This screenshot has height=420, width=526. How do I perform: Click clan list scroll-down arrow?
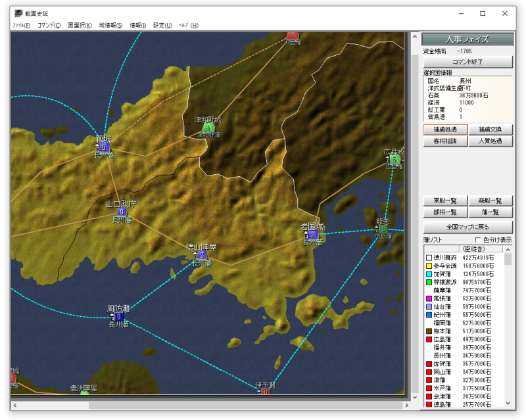click(508, 403)
